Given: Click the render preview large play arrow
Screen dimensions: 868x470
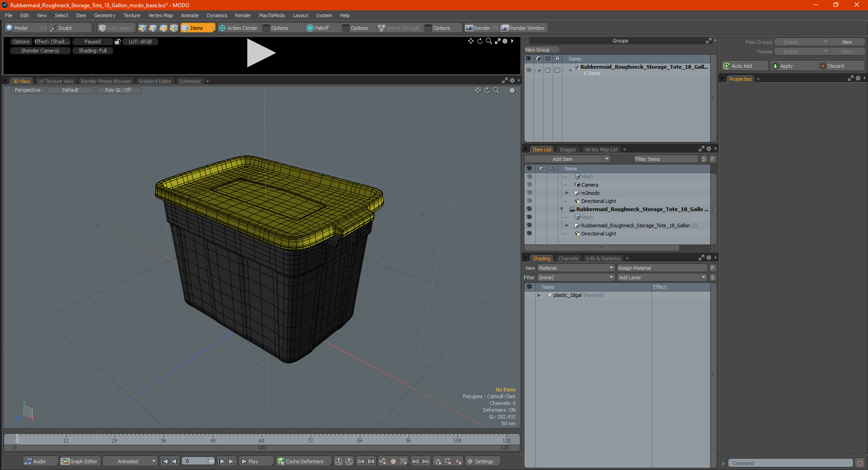Looking at the screenshot, I should (x=261, y=53).
